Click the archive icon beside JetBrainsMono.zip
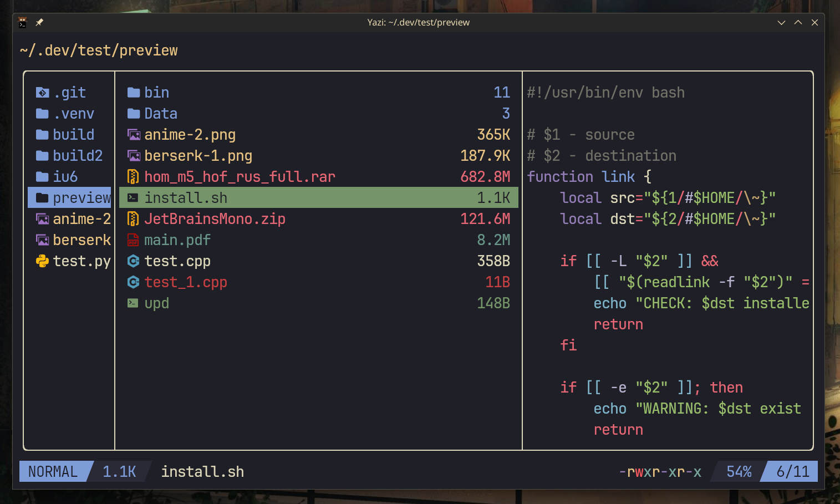The height and width of the screenshot is (504, 840). pyautogui.click(x=133, y=219)
